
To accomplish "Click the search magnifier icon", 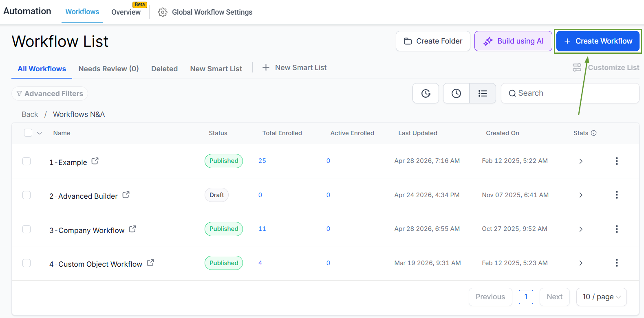I will point(512,93).
